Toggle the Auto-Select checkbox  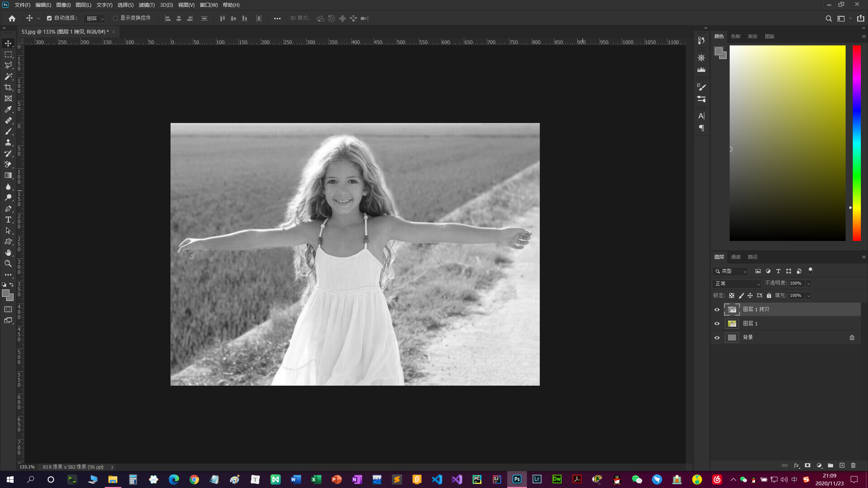tap(50, 18)
